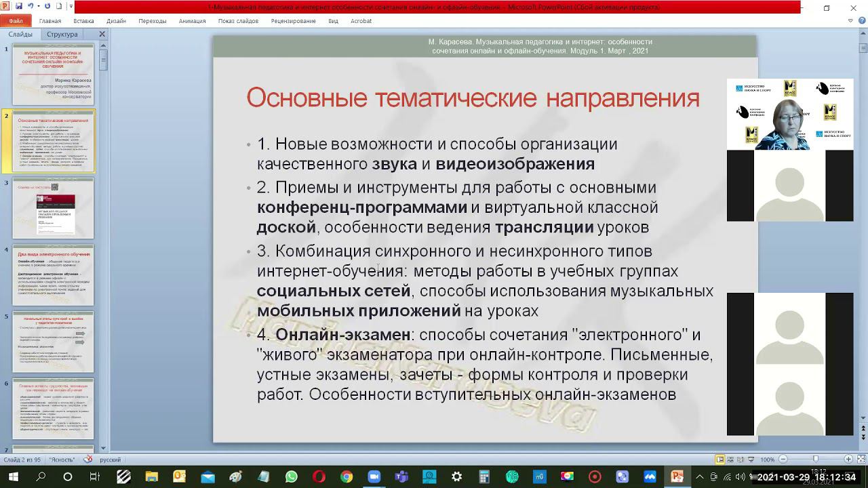The height and width of the screenshot is (488, 868).
Task: Expand the ribbon with the chevron button
Action: (x=851, y=21)
